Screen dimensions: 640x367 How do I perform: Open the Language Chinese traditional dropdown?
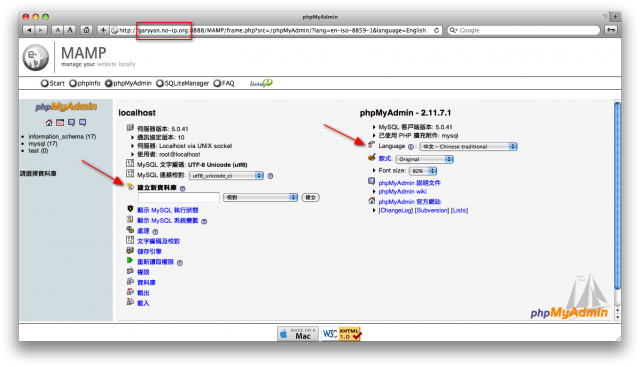(x=469, y=147)
